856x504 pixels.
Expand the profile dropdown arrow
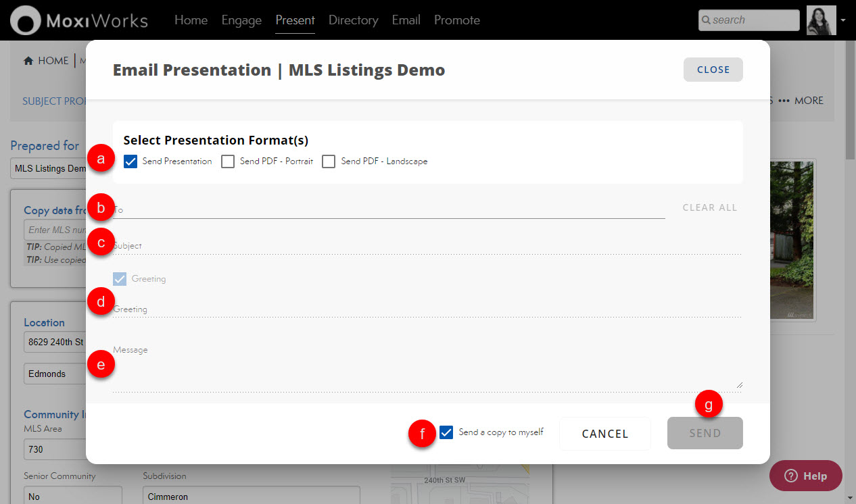pyautogui.click(x=843, y=20)
